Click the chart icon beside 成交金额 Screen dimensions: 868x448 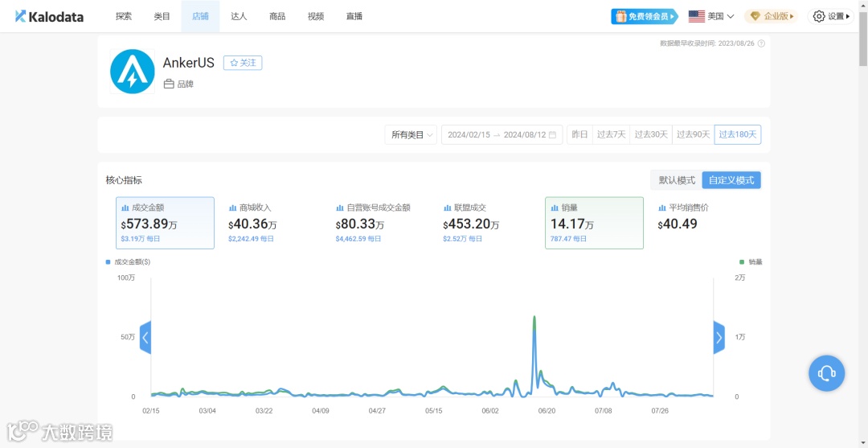tap(125, 208)
